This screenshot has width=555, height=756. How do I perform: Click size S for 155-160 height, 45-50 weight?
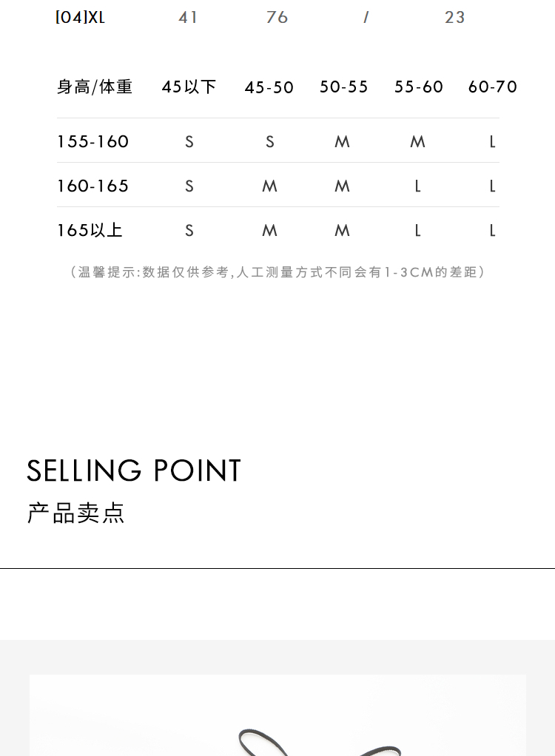click(269, 142)
